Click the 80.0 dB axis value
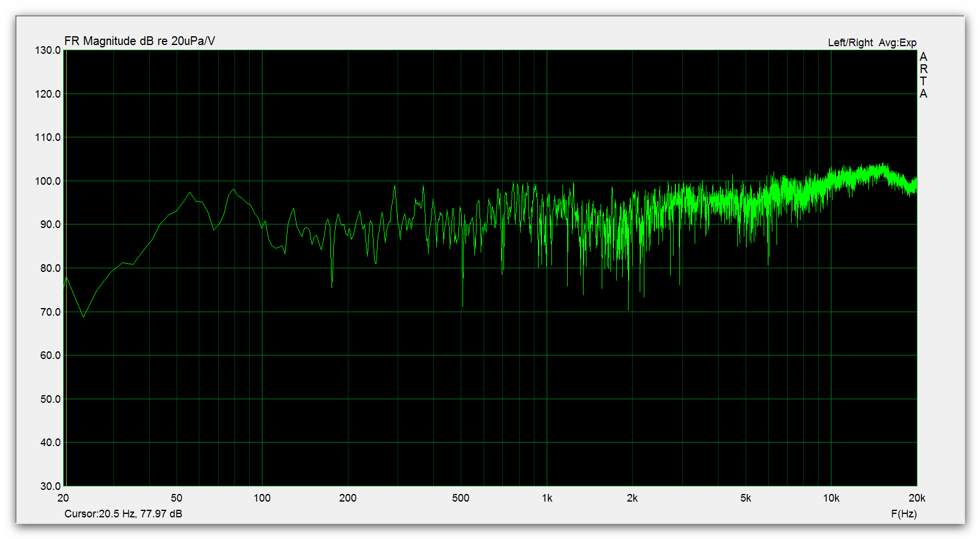This screenshot has width=980, height=539. (50, 268)
